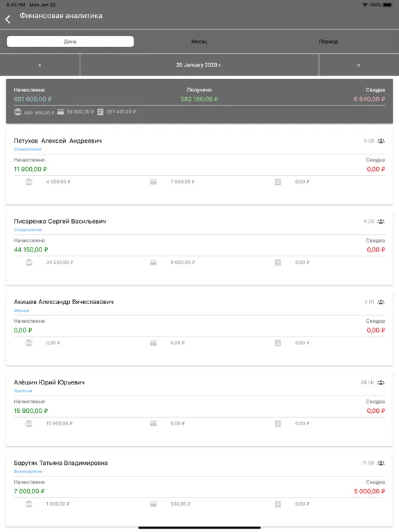Tap the total Получено 582 160,00 value
The width and height of the screenshot is (399, 532).
199,99
